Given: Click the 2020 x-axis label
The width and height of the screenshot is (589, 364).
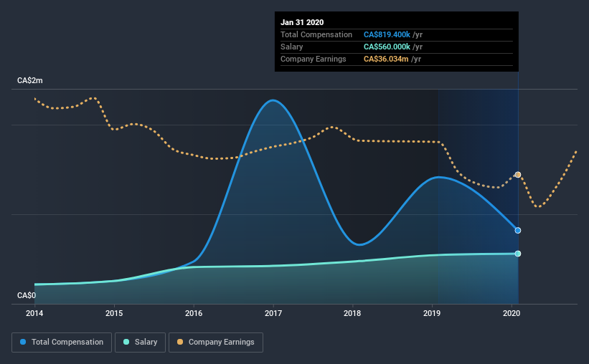Looking at the screenshot, I should click(512, 313).
